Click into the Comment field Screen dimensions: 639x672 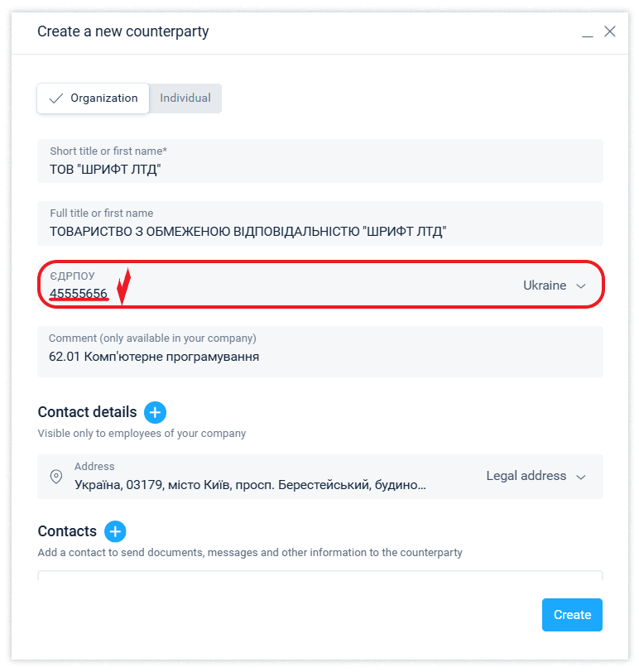pos(319,357)
